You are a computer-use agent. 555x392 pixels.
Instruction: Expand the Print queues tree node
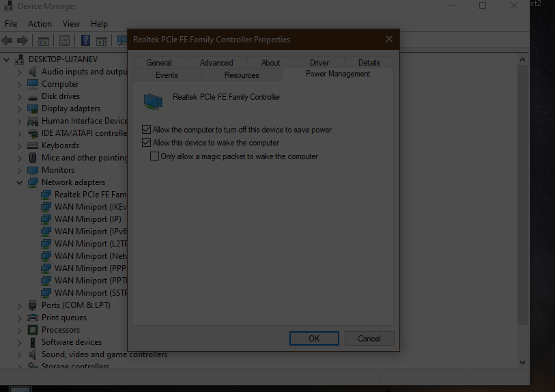(x=20, y=318)
